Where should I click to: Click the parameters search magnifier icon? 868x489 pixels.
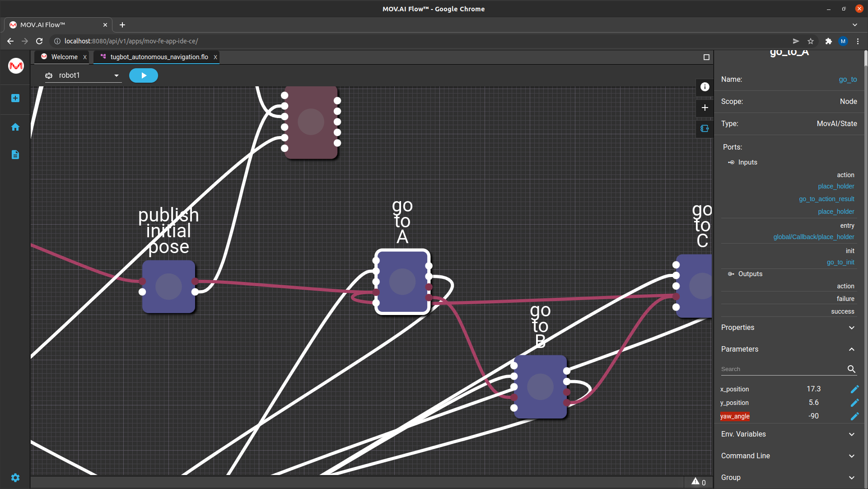click(851, 369)
